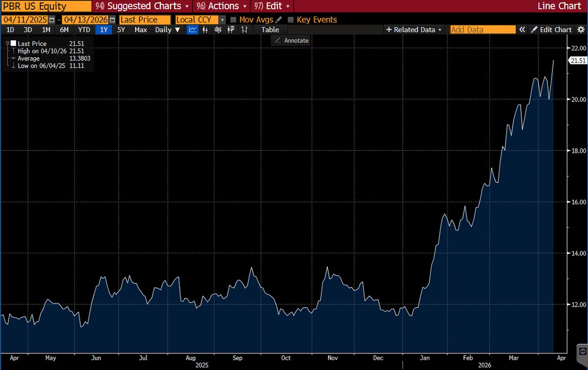Viewport: 588px width, 370px height.
Task: Click the 'Low on 06/04/25' legend row
Action: (x=48, y=66)
